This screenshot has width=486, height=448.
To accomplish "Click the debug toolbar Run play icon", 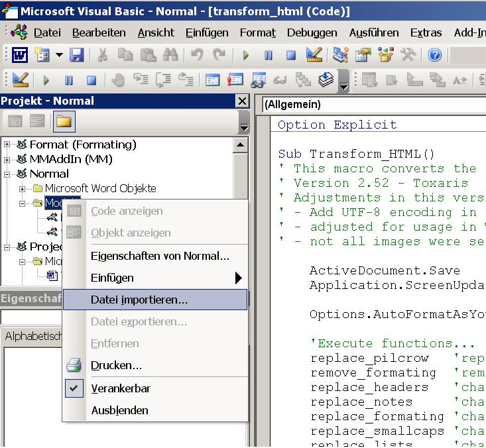I will [x=46, y=81].
